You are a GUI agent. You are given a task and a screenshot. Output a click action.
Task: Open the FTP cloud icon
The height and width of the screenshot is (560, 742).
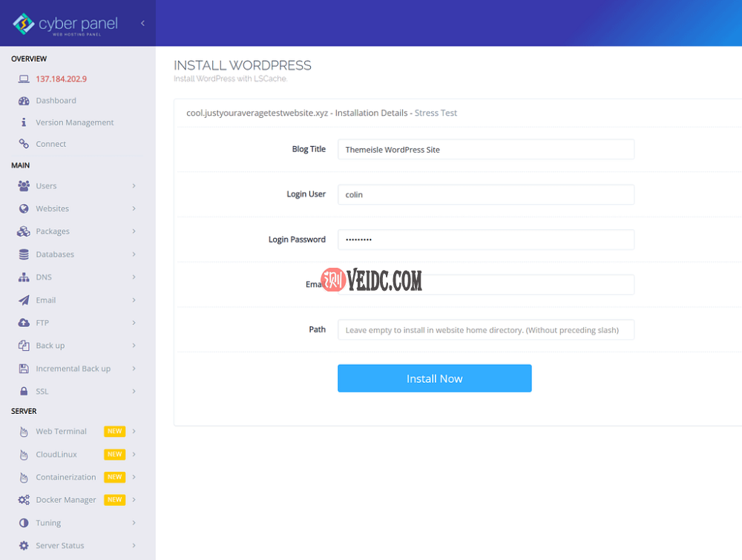point(22,323)
